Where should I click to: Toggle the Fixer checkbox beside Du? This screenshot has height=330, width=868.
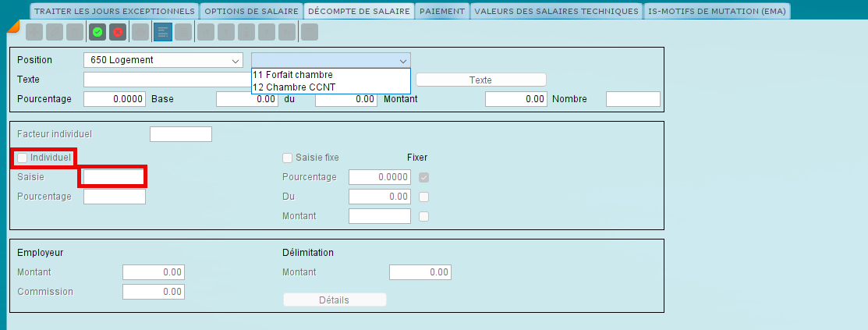click(x=424, y=197)
